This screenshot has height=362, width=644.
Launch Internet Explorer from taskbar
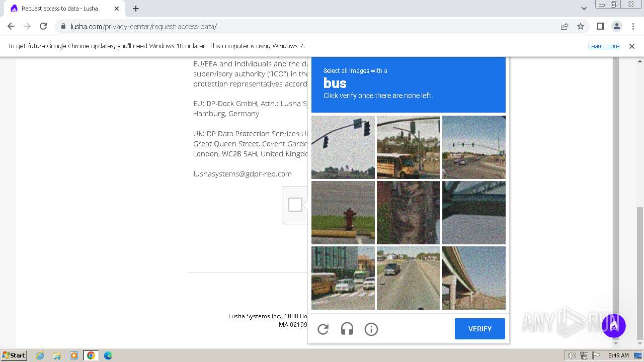pyautogui.click(x=40, y=355)
